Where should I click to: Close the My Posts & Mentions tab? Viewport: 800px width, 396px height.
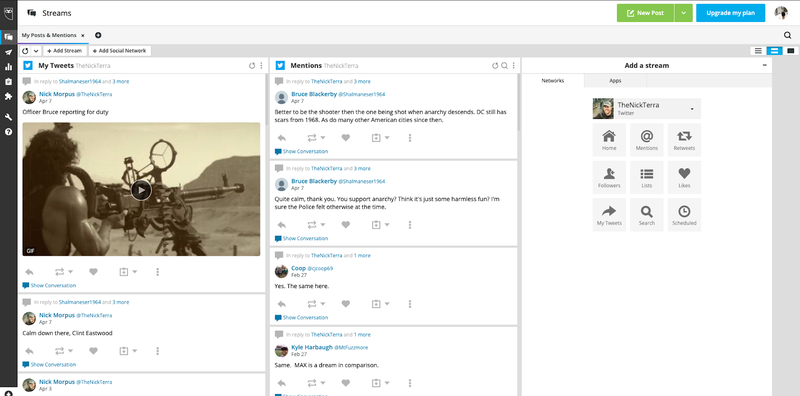(83, 36)
